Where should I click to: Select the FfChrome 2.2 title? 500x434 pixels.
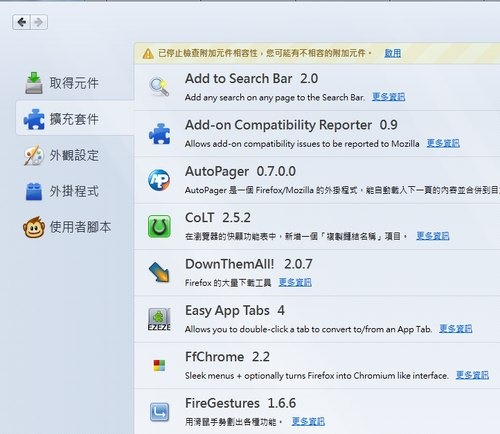(227, 357)
